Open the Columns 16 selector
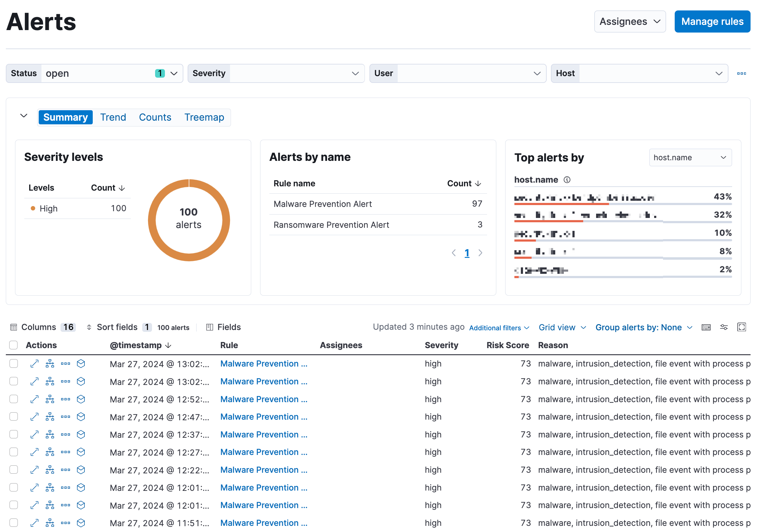Viewport: 761px width, 532px height. click(x=43, y=327)
